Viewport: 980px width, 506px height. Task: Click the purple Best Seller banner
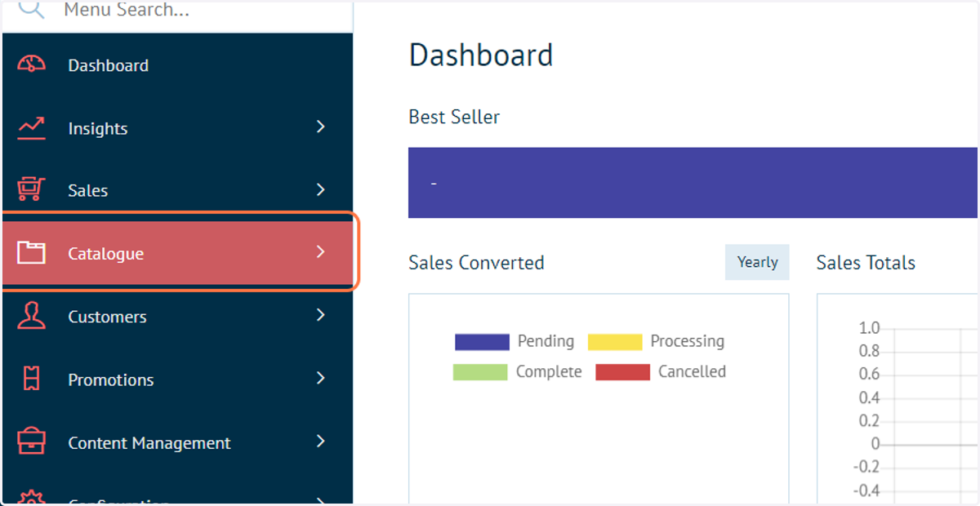(693, 183)
